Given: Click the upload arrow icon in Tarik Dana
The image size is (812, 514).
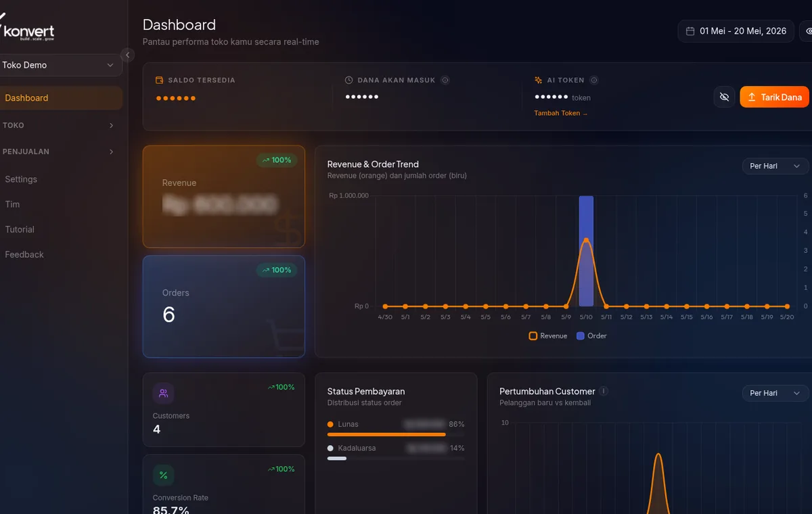Looking at the screenshot, I should (752, 97).
